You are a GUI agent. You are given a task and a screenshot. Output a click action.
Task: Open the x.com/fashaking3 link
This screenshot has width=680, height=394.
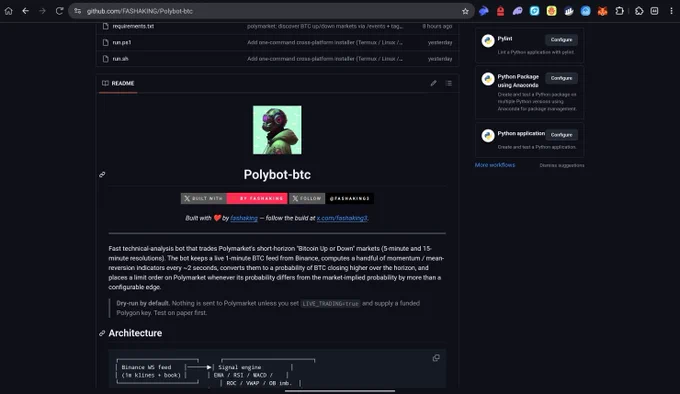click(342, 218)
